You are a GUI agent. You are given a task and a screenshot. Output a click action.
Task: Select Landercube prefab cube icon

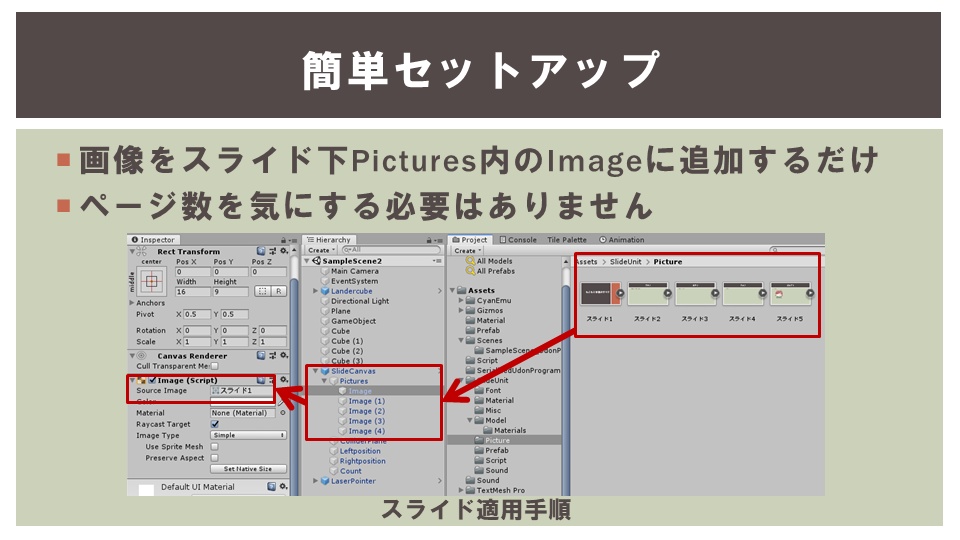click(x=326, y=291)
